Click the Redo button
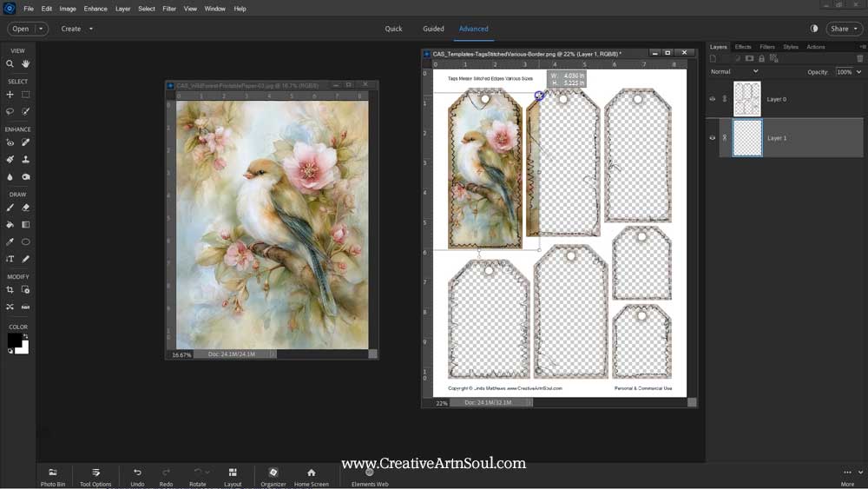 pyautogui.click(x=166, y=477)
